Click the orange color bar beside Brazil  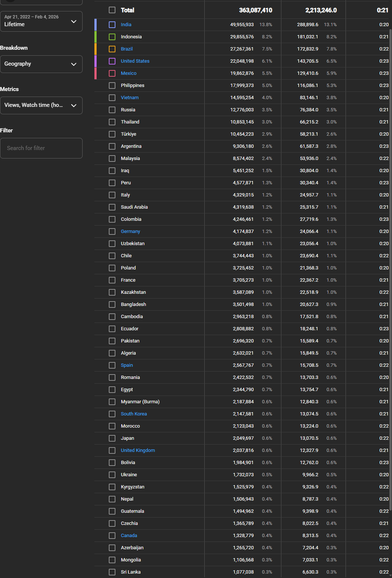coord(96,49)
